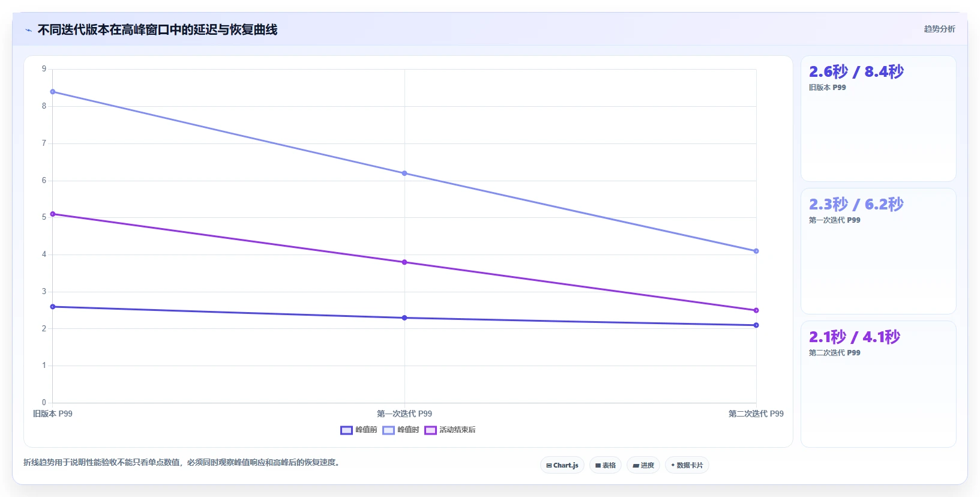Toggle the 峰值时 legend item
980x497 pixels.
(x=401, y=430)
